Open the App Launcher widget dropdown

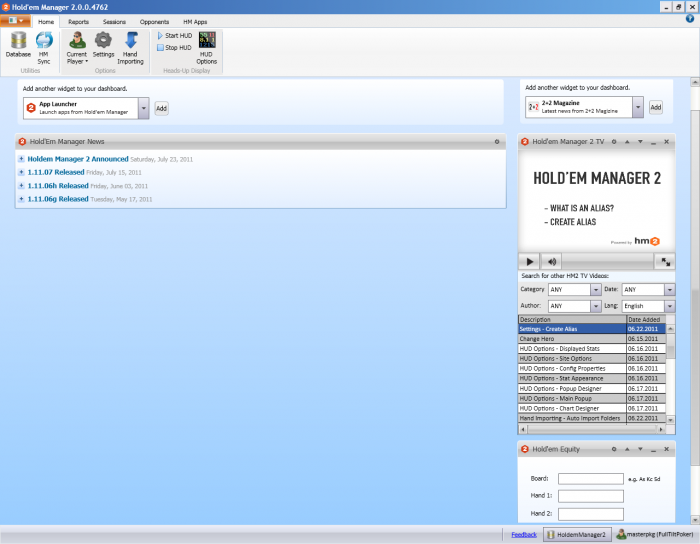pos(143,108)
